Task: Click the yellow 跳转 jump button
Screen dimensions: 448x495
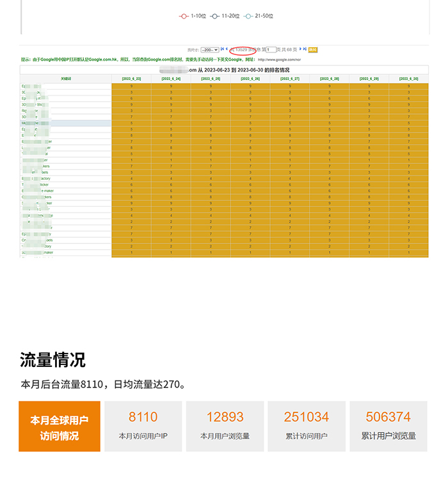Action: coord(313,50)
